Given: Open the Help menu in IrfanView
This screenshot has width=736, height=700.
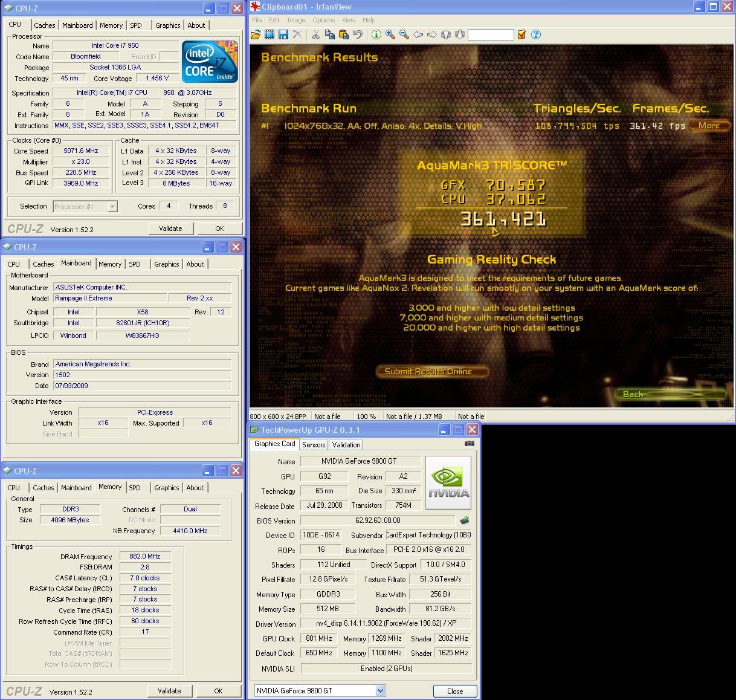Looking at the screenshot, I should [369, 20].
